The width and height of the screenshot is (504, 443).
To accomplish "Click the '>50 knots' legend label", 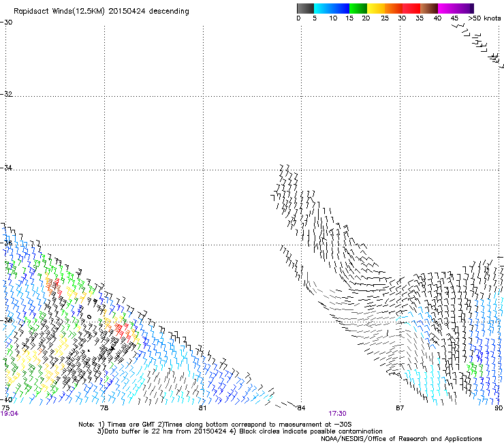I will (x=484, y=18).
